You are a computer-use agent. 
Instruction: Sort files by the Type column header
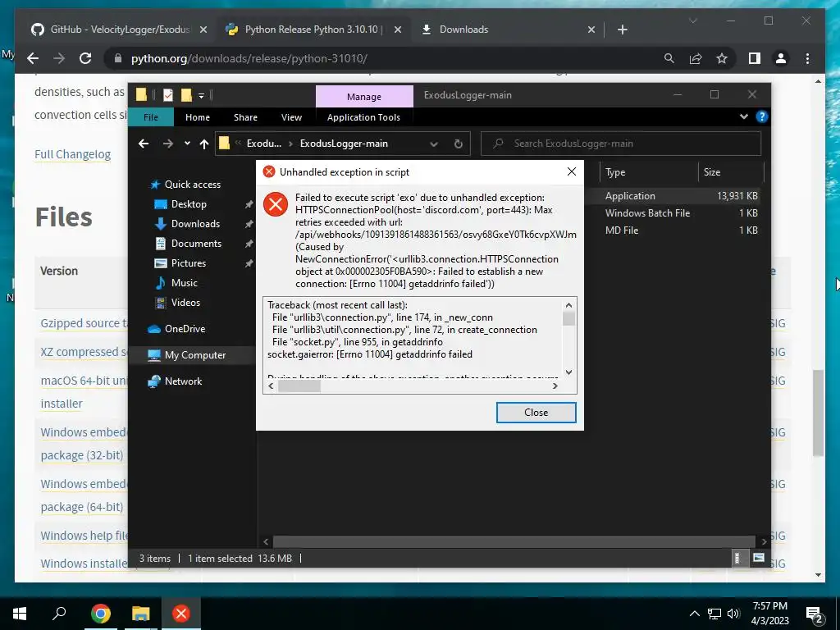coord(649,172)
